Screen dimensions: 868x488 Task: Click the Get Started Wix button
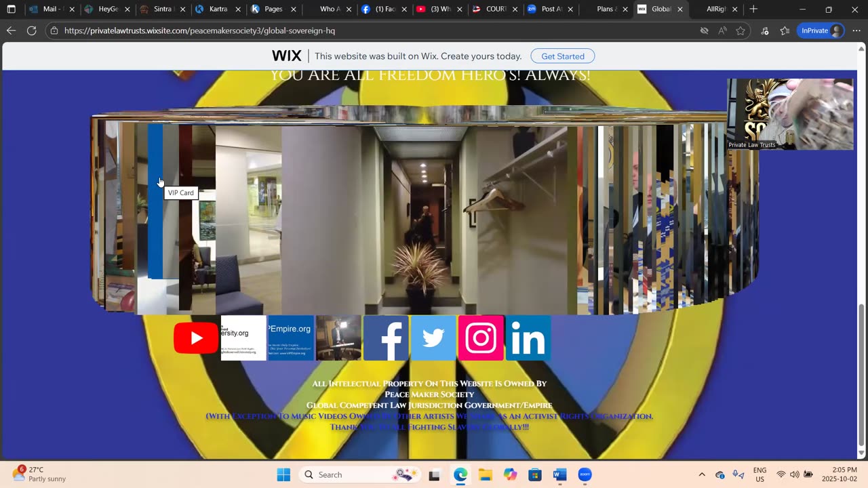[563, 56]
